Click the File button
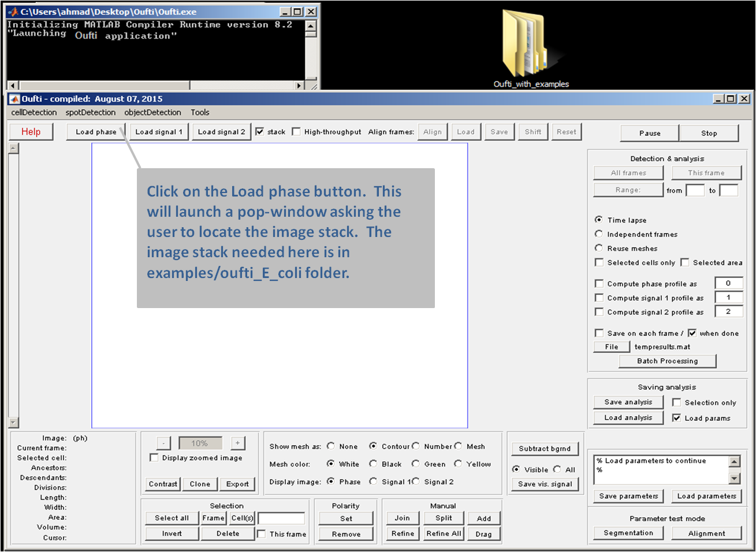Screen dimensions: 756x552 pyautogui.click(x=612, y=347)
